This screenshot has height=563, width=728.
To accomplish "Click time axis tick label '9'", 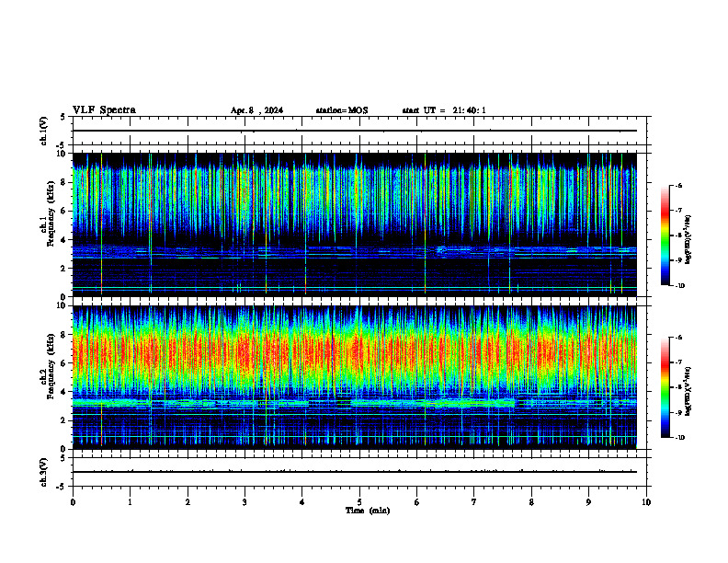I will [588, 502].
